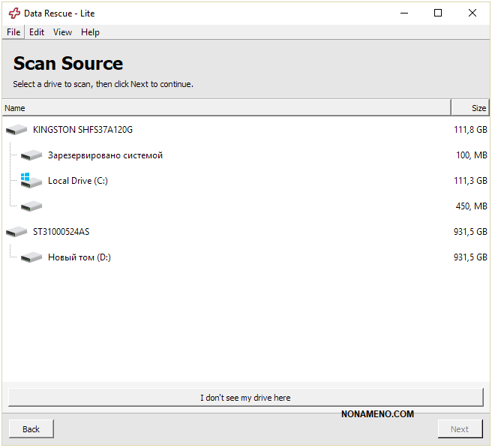Viewport: 492px width, 448px height.
Task: Click the Зарезервировано системой partition icon
Action: tap(31, 155)
